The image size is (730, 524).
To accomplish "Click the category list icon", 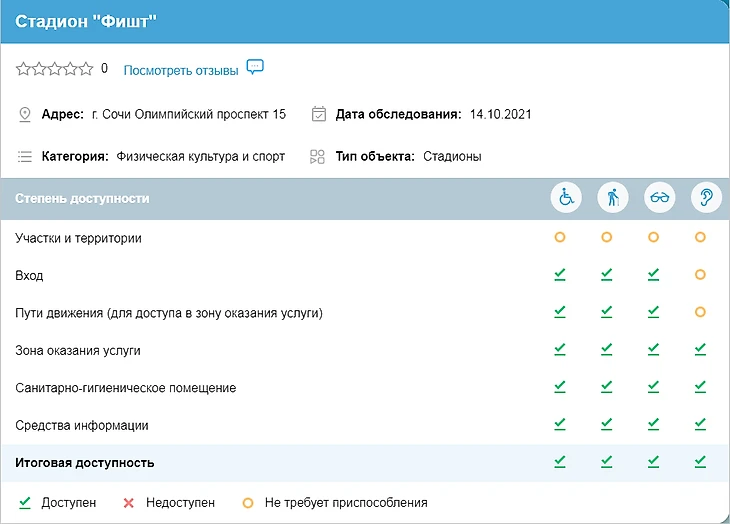I will tap(25, 156).
